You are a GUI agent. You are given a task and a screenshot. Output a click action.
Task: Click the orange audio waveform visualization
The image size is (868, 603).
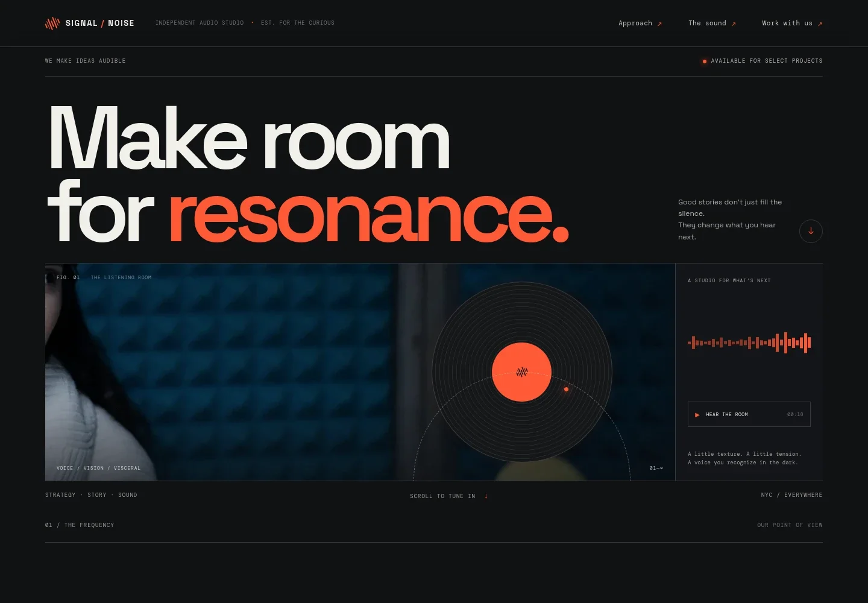[x=749, y=343]
